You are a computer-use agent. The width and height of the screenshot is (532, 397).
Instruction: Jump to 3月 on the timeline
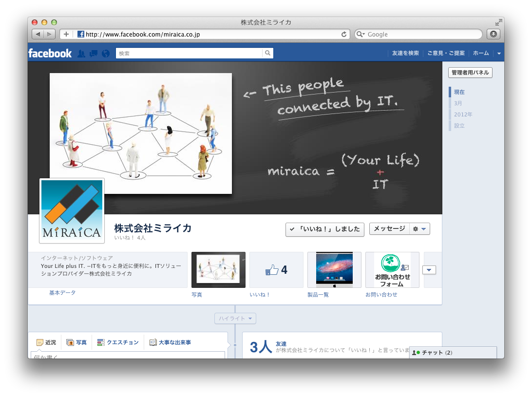tap(458, 103)
